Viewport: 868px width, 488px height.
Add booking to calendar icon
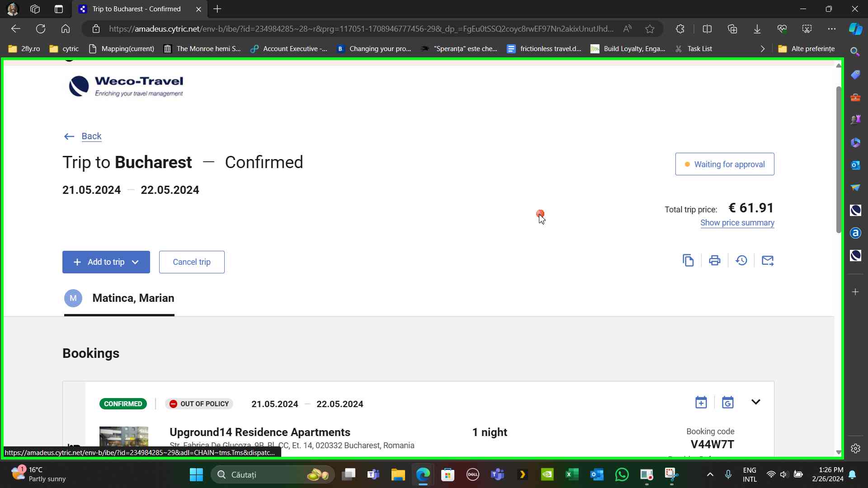click(x=701, y=402)
